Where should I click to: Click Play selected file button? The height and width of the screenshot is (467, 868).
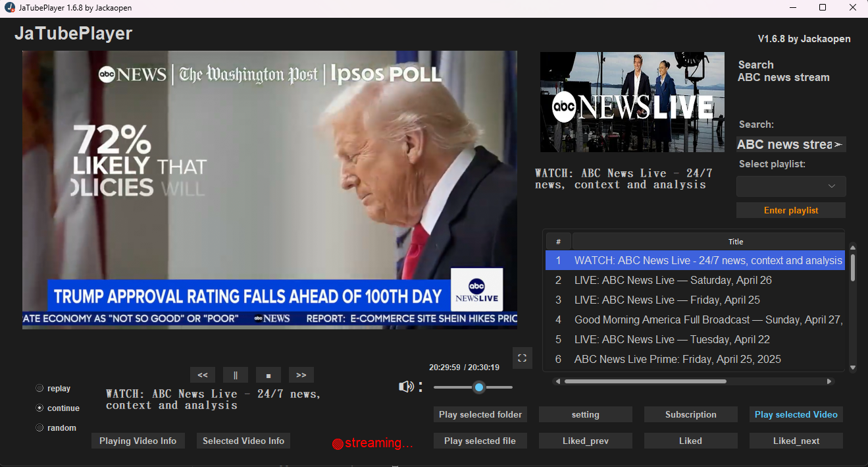click(x=480, y=441)
